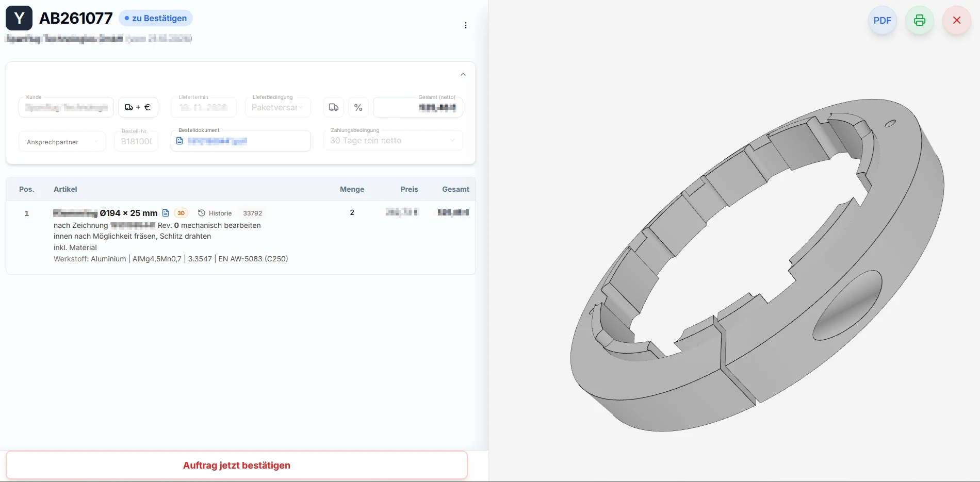This screenshot has height=482, width=980.
Task: Click the Gesamt (netto) field
Action: tap(418, 107)
